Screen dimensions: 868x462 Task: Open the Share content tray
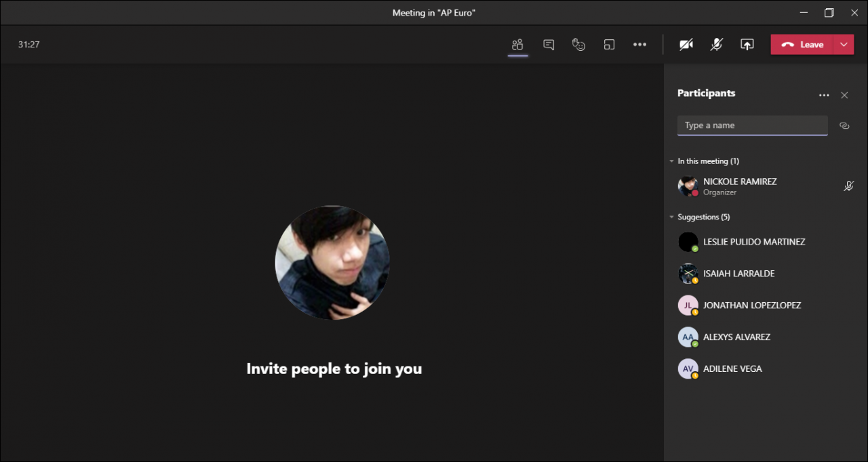coord(747,45)
